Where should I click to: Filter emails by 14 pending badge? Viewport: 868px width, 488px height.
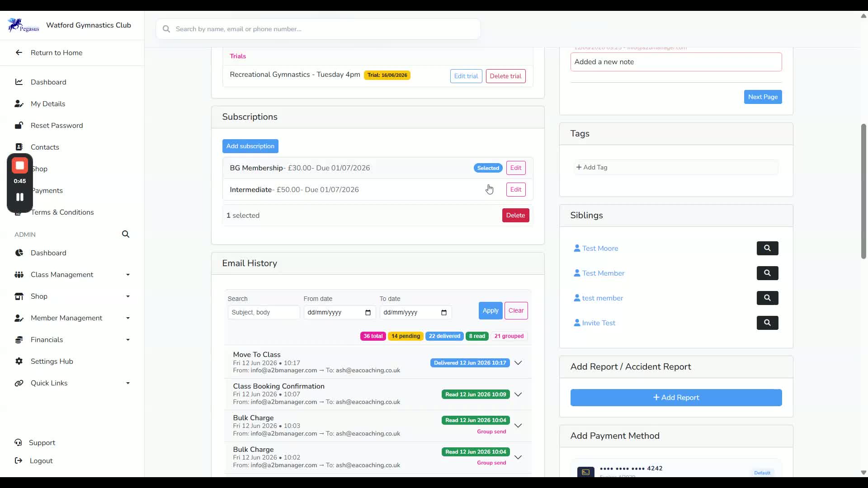coord(406,336)
